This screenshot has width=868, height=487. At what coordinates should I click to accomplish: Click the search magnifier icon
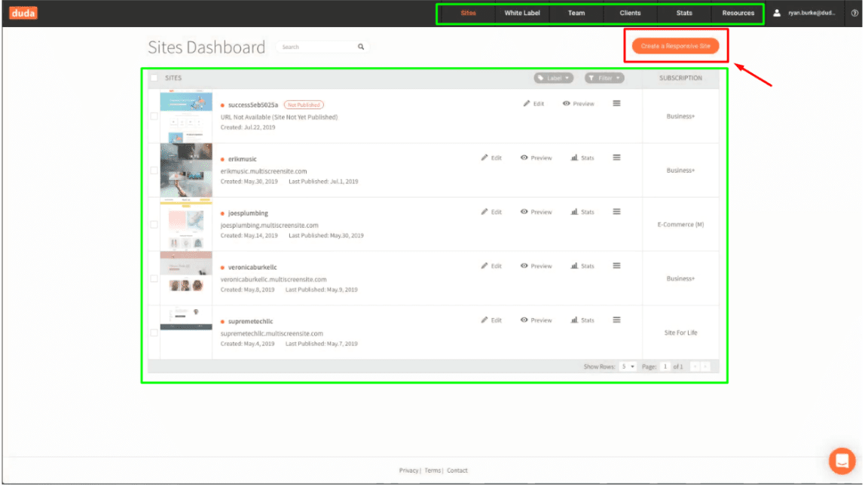pyautogui.click(x=362, y=47)
